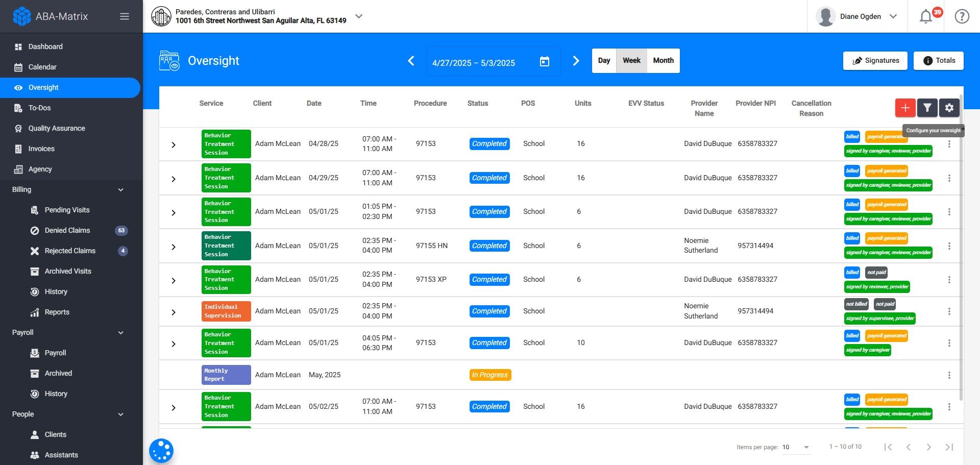This screenshot has width=980, height=465.
Task: Open Denied Claims in the sidebar
Action: tap(67, 230)
